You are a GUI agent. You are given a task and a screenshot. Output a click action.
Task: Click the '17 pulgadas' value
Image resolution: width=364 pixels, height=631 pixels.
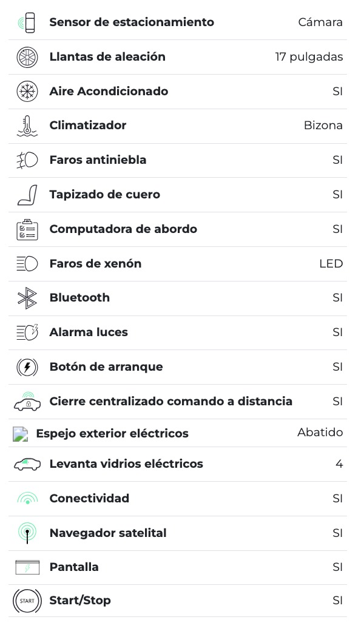pyautogui.click(x=309, y=57)
